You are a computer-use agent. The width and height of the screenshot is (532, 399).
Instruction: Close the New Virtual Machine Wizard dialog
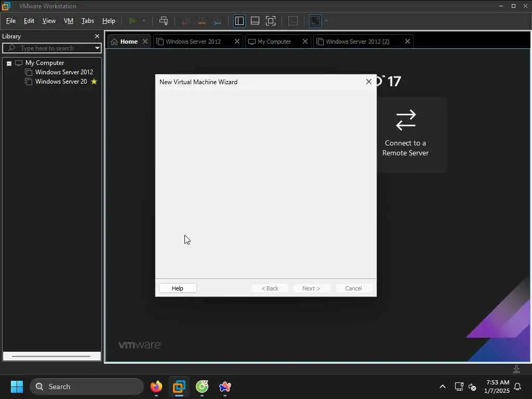tap(369, 82)
